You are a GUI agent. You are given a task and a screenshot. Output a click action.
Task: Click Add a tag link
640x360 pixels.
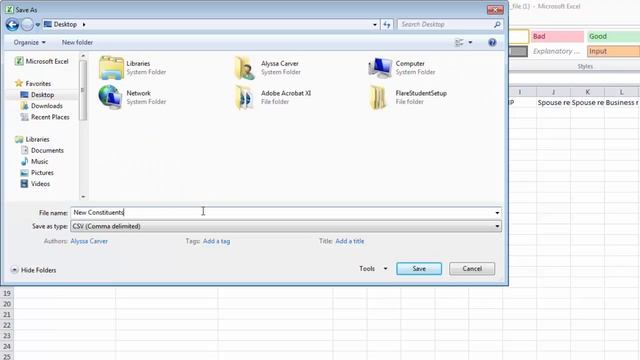click(216, 241)
